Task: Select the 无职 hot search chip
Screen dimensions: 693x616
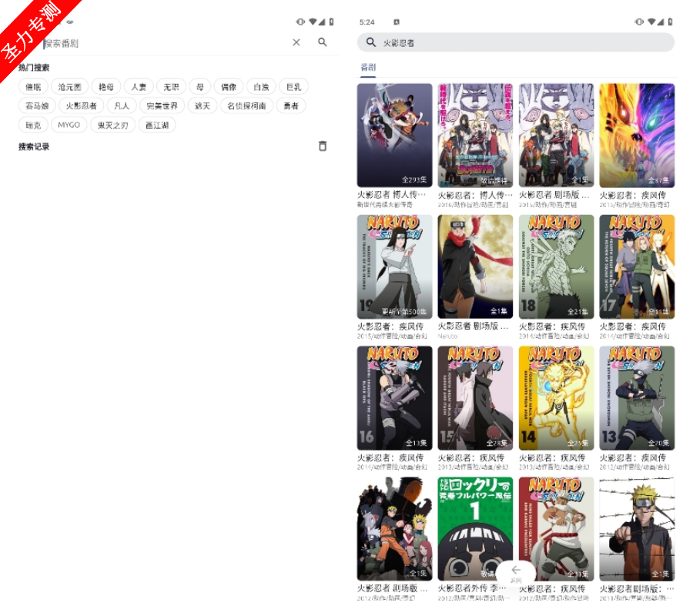Action: pos(171,87)
